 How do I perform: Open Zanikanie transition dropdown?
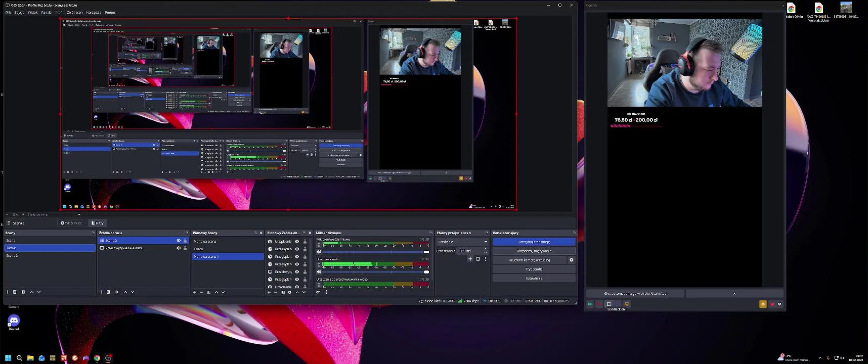[x=463, y=242]
